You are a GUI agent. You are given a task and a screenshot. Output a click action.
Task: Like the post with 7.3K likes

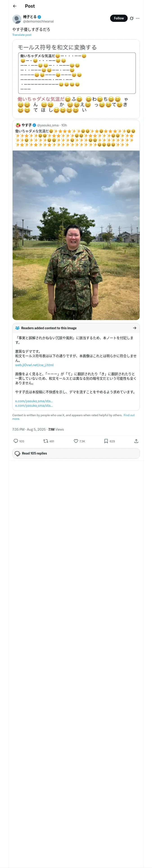coord(76,441)
